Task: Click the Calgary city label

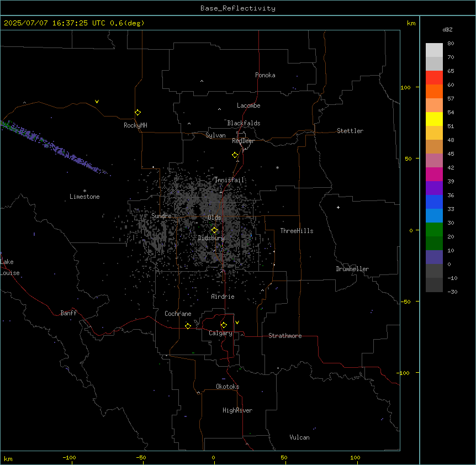Action: pyautogui.click(x=220, y=333)
